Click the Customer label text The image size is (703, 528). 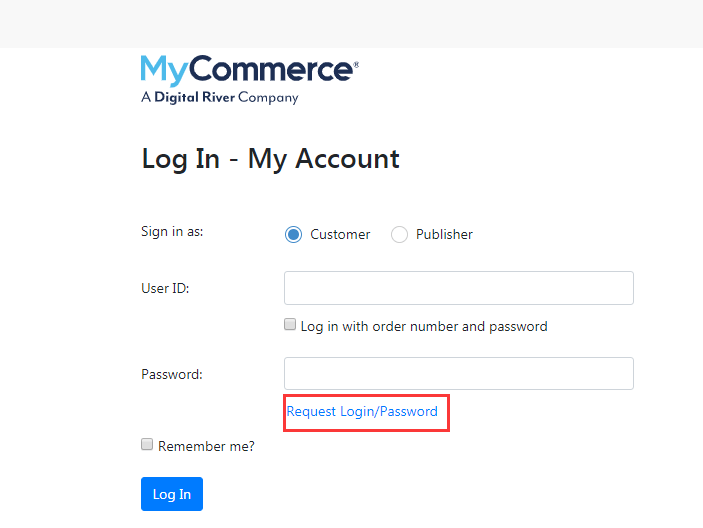pyautogui.click(x=340, y=234)
